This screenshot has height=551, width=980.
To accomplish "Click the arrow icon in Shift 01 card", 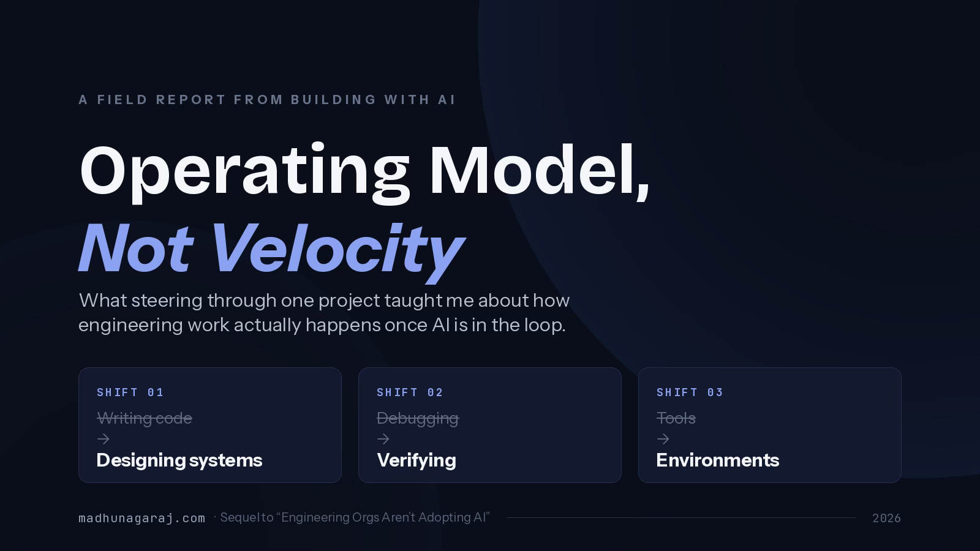I will pyautogui.click(x=104, y=439).
